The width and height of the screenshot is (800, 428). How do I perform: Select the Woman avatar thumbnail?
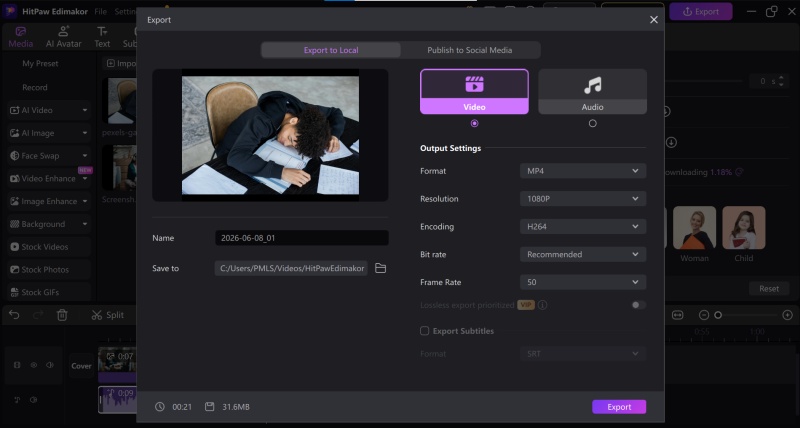point(694,228)
